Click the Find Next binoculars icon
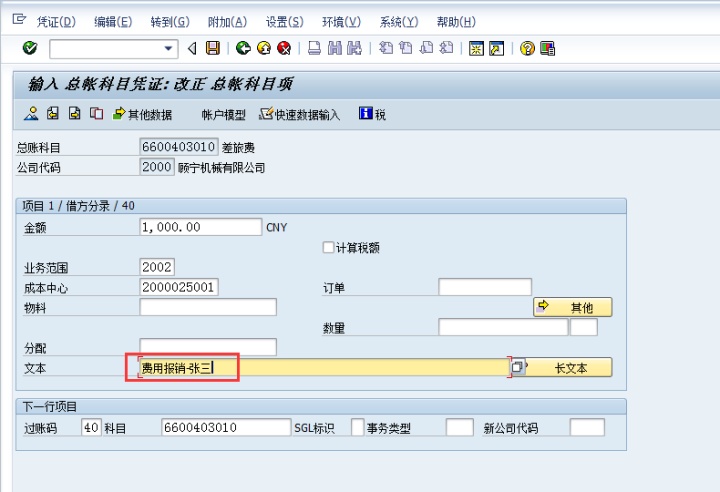The height and width of the screenshot is (492, 720). pyautogui.click(x=354, y=48)
